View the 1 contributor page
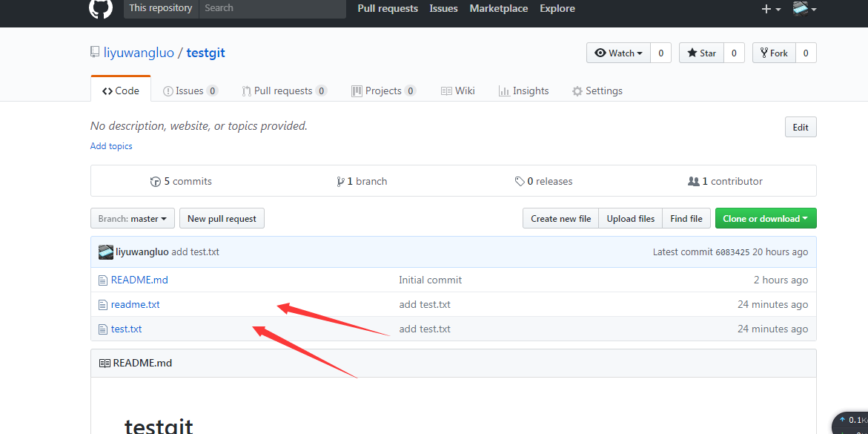 725,181
